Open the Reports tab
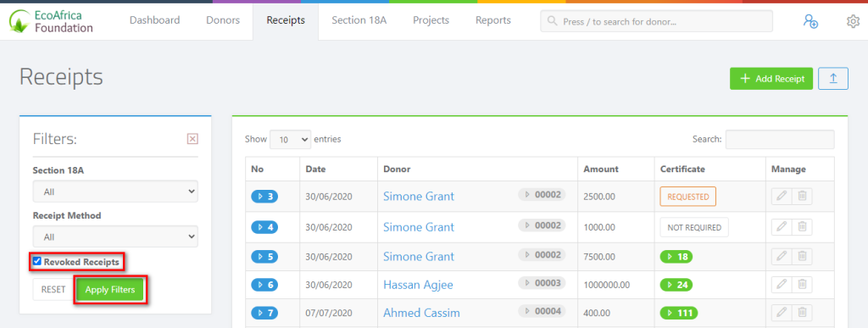 click(492, 20)
